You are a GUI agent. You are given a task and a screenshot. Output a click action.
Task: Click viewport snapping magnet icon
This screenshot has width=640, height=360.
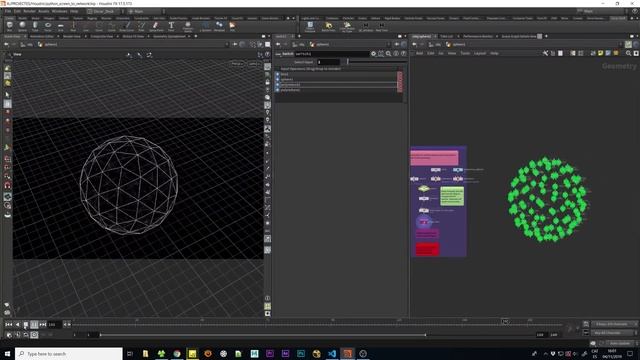coord(7,185)
